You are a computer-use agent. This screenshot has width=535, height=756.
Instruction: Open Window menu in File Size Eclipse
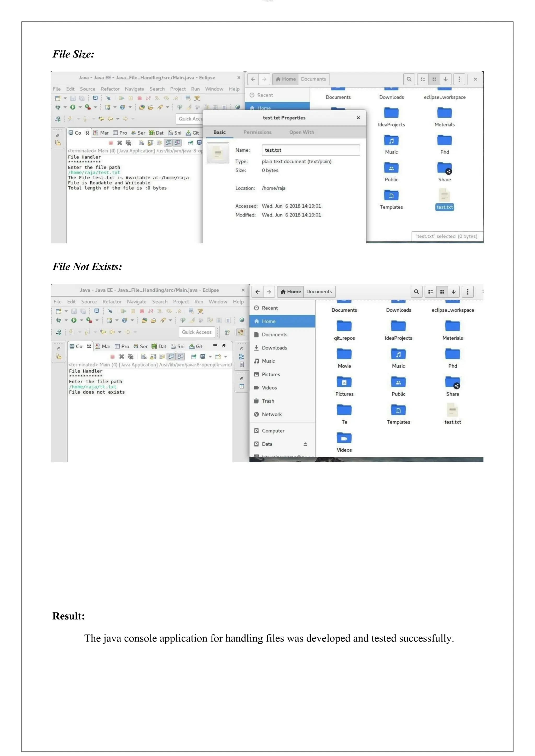(214, 89)
